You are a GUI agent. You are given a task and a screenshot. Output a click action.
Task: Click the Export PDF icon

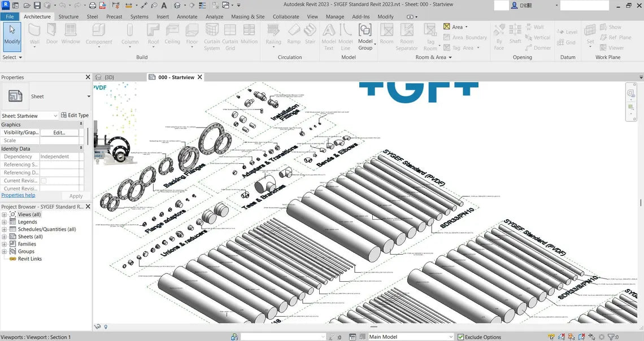tap(103, 5)
